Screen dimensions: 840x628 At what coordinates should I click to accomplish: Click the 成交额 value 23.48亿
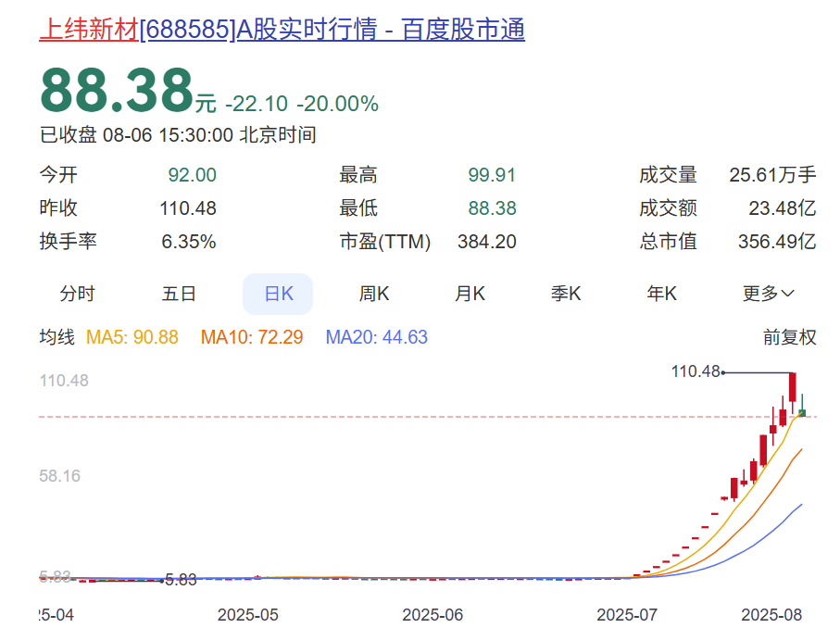coord(783,208)
